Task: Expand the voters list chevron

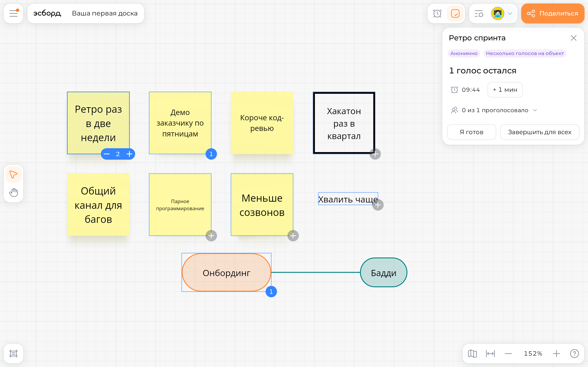Action: [535, 110]
